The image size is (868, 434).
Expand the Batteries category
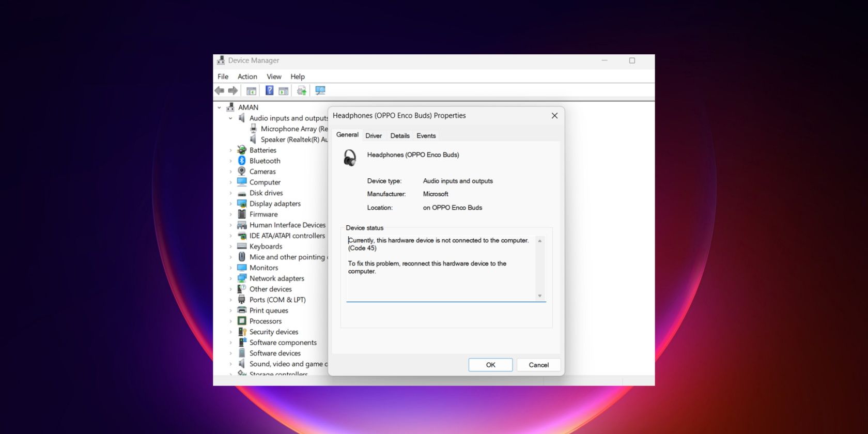click(231, 150)
